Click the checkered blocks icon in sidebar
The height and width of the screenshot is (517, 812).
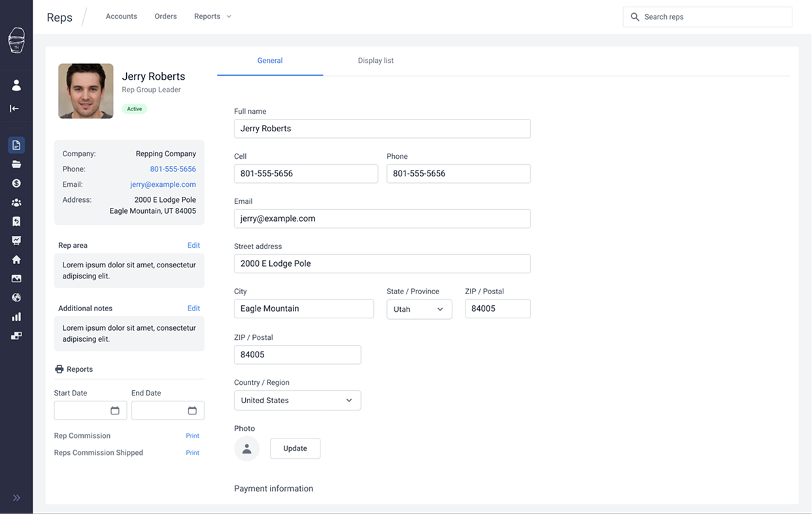[x=16, y=336]
